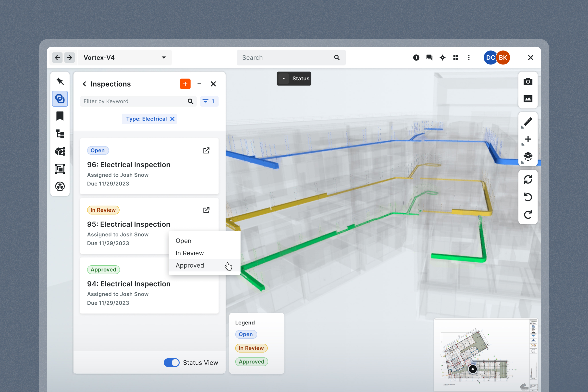Toggle the Status View switch

coord(171,363)
